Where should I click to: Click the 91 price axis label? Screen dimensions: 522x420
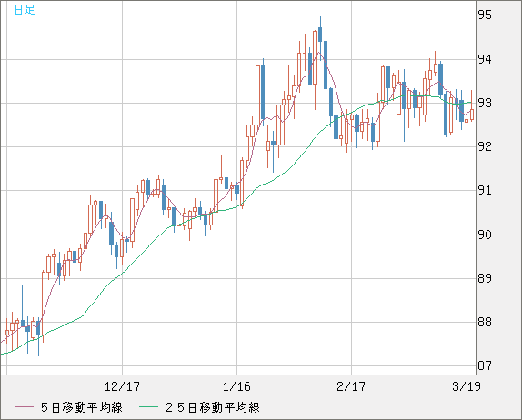coord(485,190)
